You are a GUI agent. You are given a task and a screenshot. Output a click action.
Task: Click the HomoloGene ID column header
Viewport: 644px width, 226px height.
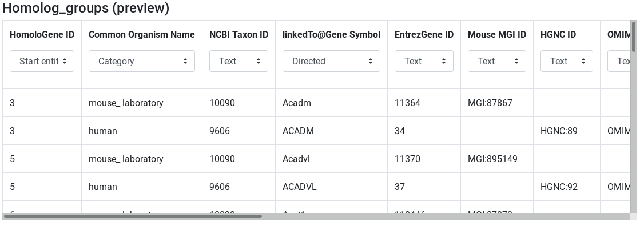pos(42,34)
